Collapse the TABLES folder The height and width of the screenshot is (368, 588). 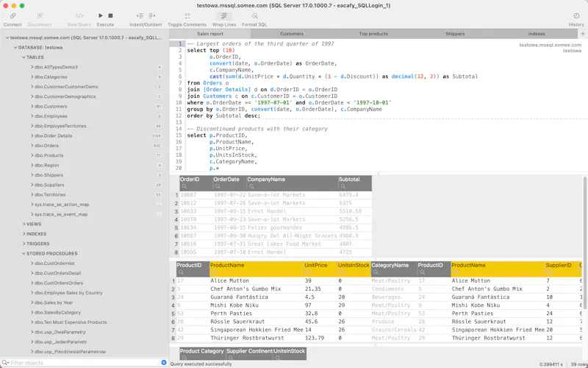(24, 57)
